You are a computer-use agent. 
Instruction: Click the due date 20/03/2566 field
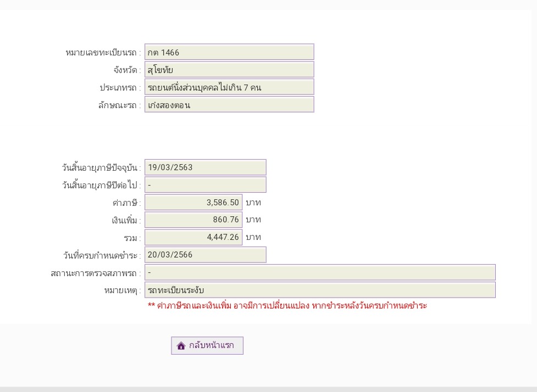point(205,255)
